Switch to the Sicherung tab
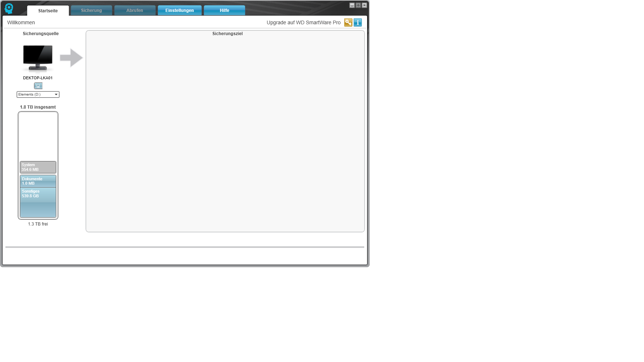This screenshot has height=362, width=644. click(91, 10)
